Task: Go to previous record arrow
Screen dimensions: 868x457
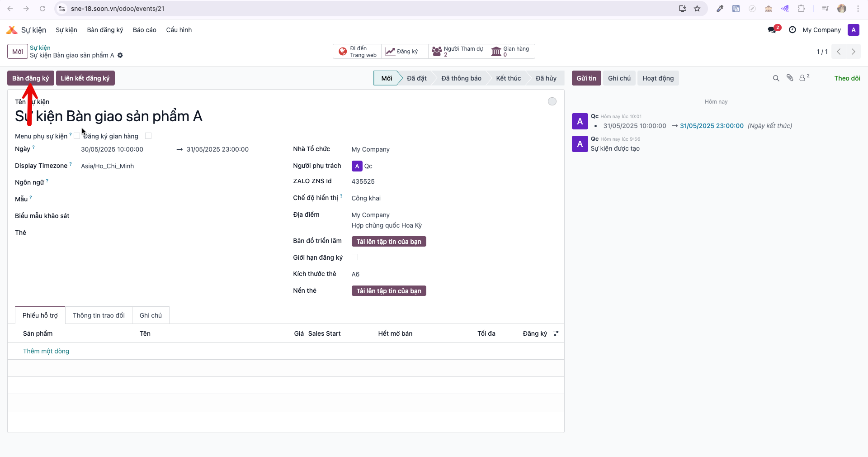Action: point(839,52)
